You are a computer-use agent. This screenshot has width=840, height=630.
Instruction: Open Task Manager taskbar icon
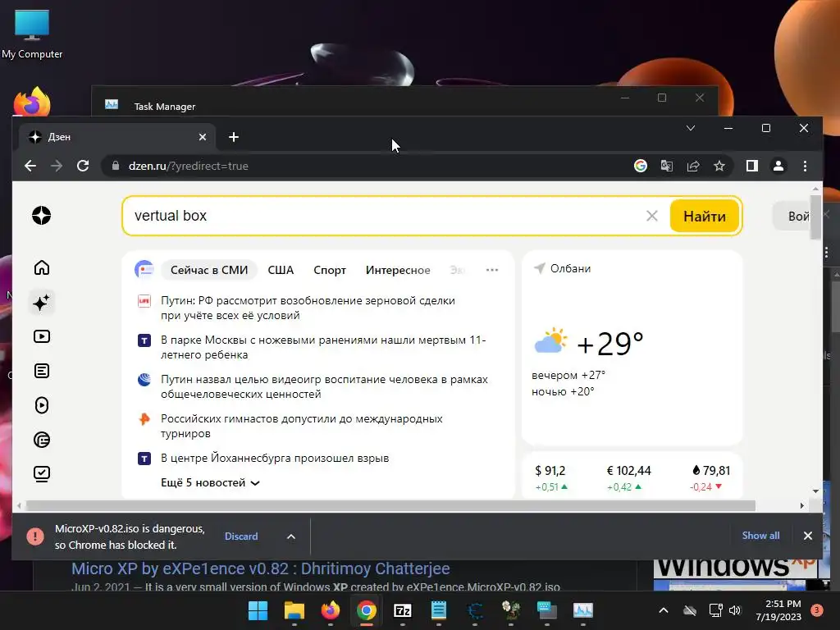click(583, 610)
